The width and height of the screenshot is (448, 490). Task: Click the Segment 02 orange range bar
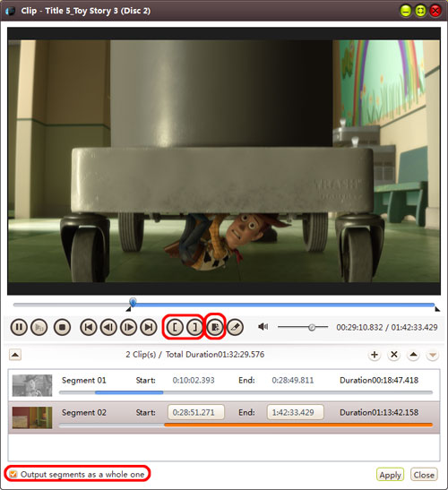(x=298, y=425)
